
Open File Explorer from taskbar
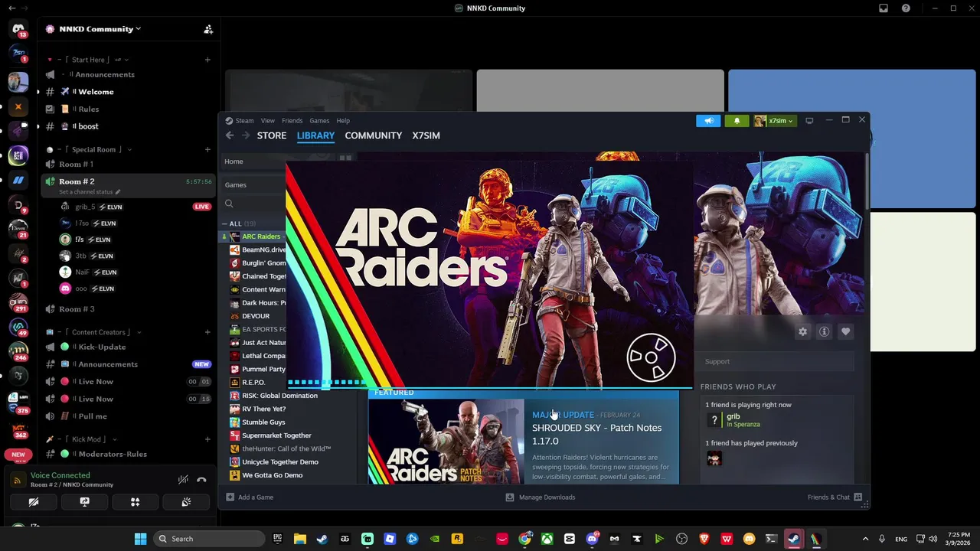299,539
